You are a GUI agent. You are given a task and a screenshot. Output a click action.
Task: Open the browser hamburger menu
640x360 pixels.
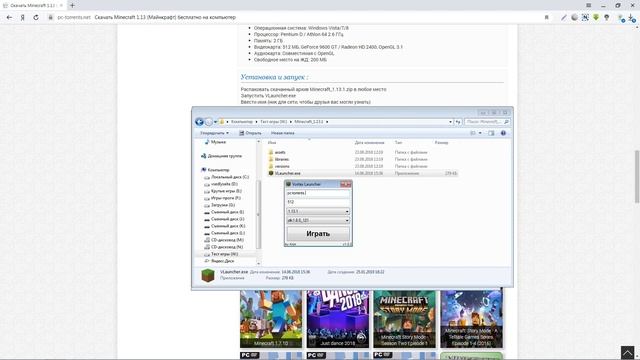(x=589, y=5)
